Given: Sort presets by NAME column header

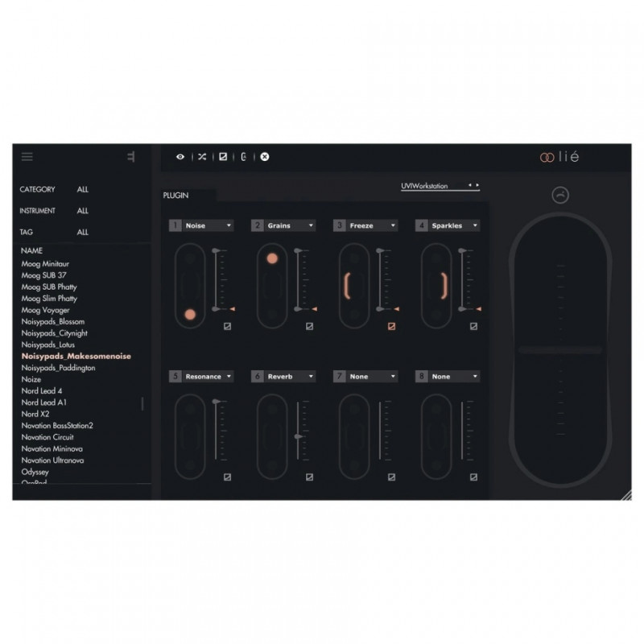Looking at the screenshot, I should tap(31, 250).
